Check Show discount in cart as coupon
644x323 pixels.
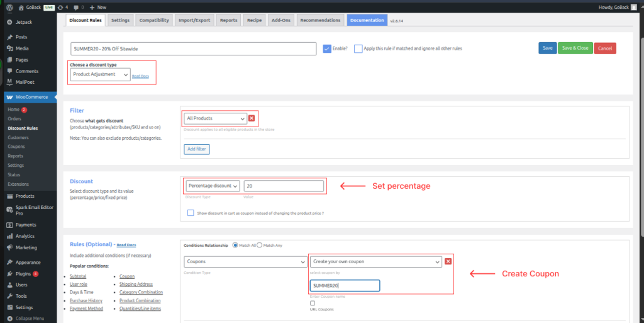tap(191, 213)
